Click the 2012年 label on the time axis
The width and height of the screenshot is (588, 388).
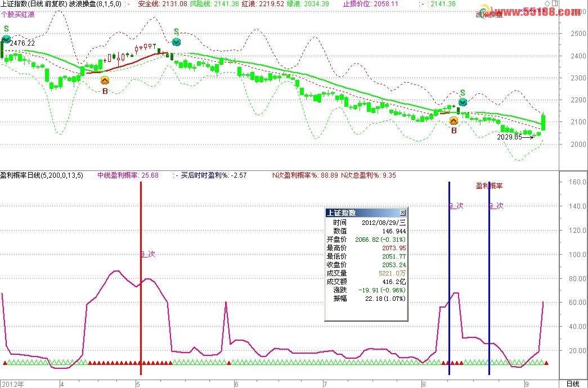tap(12, 384)
